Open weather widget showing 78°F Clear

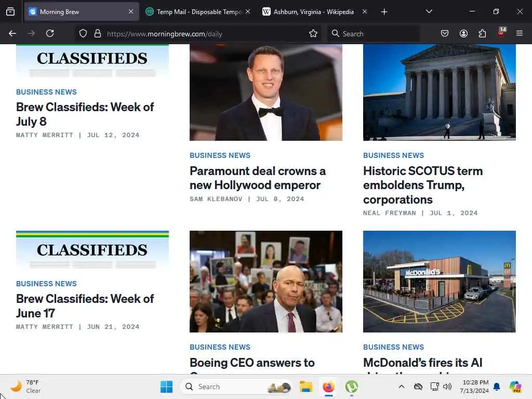pos(25,387)
